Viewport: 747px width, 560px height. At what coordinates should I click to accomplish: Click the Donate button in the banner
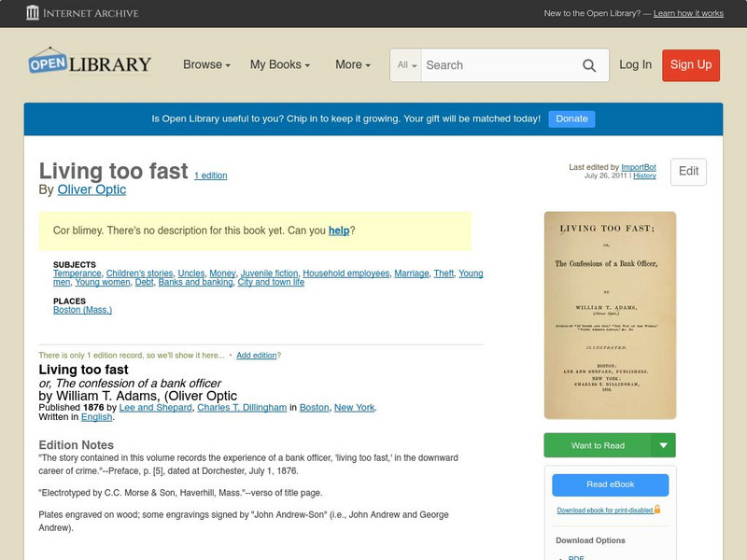click(x=571, y=119)
